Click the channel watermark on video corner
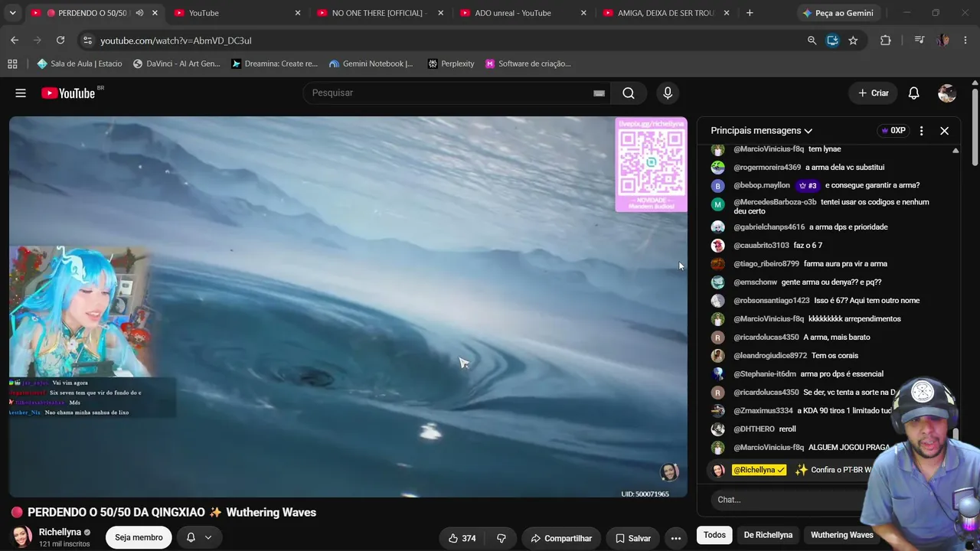 (x=670, y=472)
